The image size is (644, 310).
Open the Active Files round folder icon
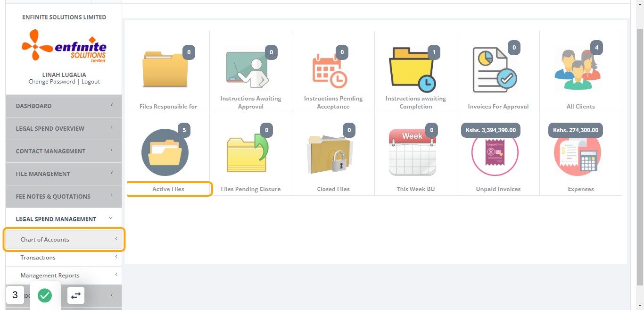coord(165,152)
